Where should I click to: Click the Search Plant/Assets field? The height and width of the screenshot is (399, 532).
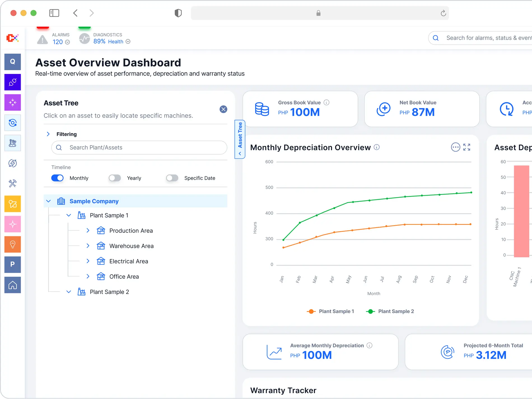[x=139, y=148]
